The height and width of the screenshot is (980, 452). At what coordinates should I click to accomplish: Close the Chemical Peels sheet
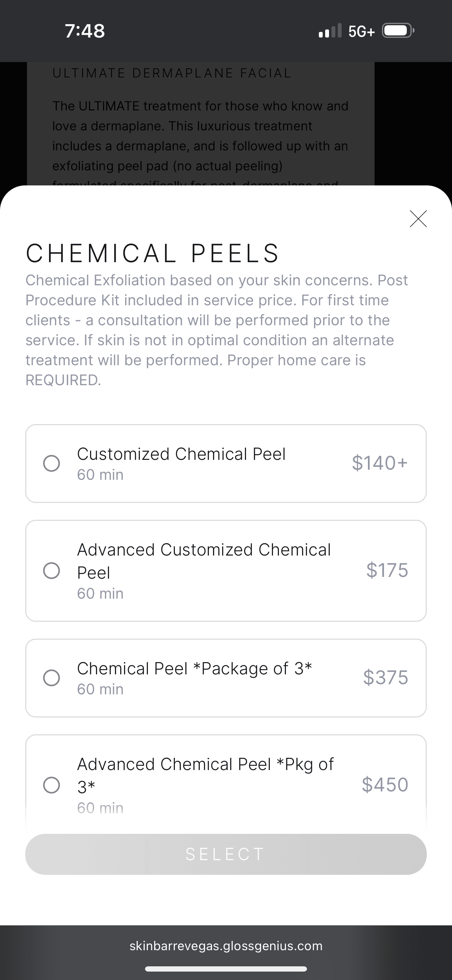pyautogui.click(x=418, y=219)
